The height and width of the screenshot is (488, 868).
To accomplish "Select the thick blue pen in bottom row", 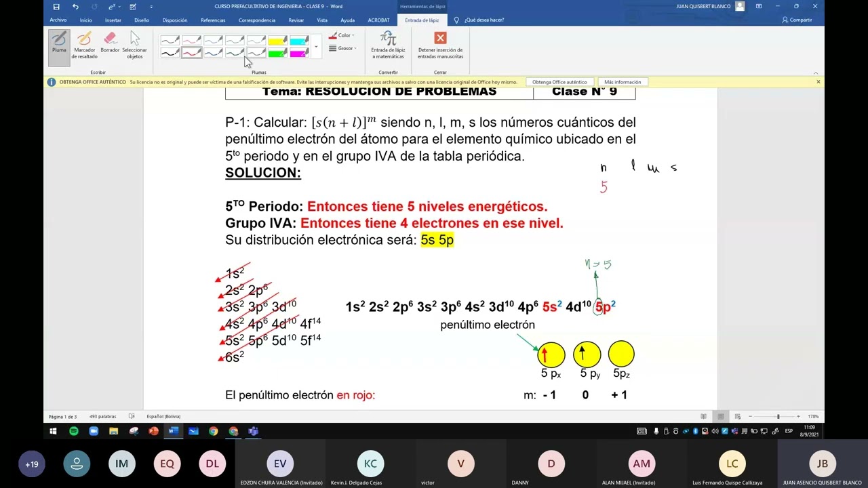I will point(213,52).
